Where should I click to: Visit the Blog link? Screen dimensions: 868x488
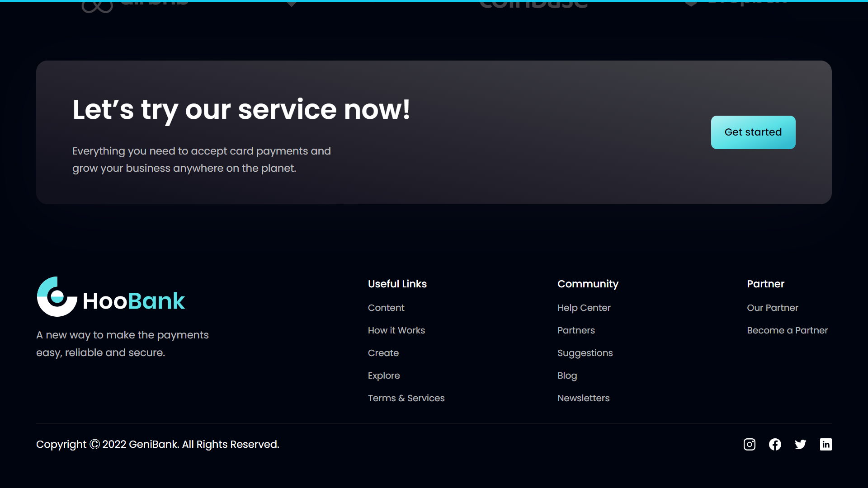[x=567, y=375]
